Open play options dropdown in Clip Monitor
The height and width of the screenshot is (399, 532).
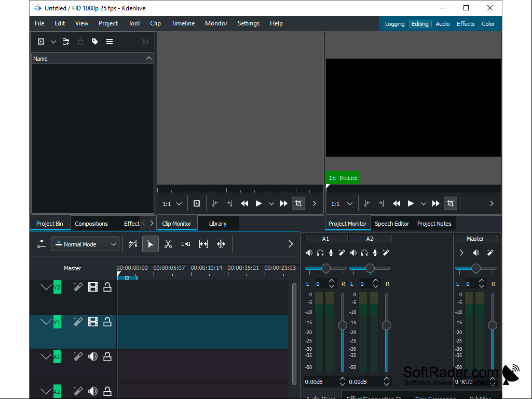[x=271, y=203]
